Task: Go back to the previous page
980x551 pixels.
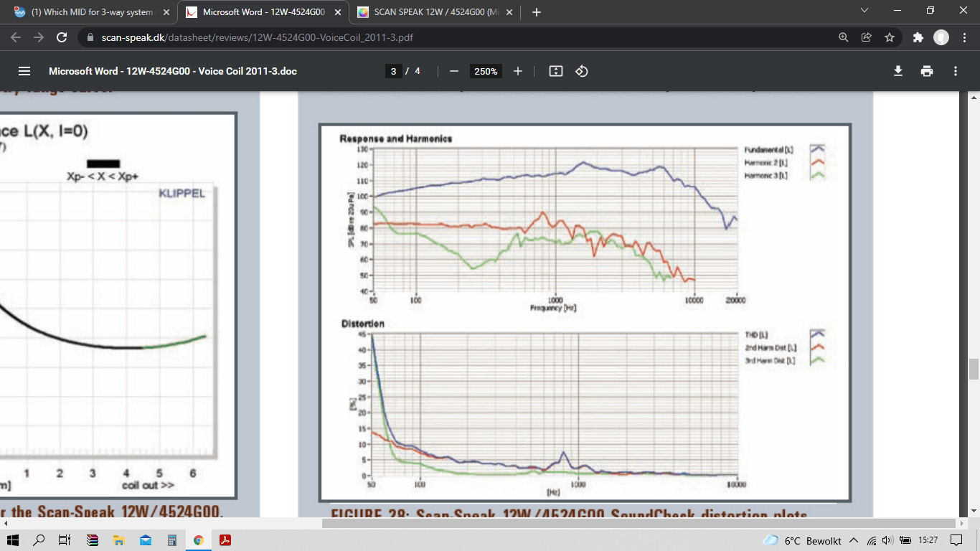Action: point(17,37)
